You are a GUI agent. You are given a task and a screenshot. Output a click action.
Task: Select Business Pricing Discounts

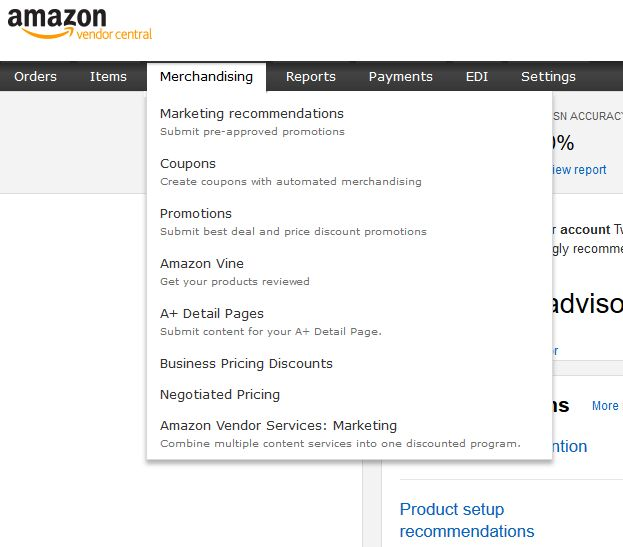(246, 363)
